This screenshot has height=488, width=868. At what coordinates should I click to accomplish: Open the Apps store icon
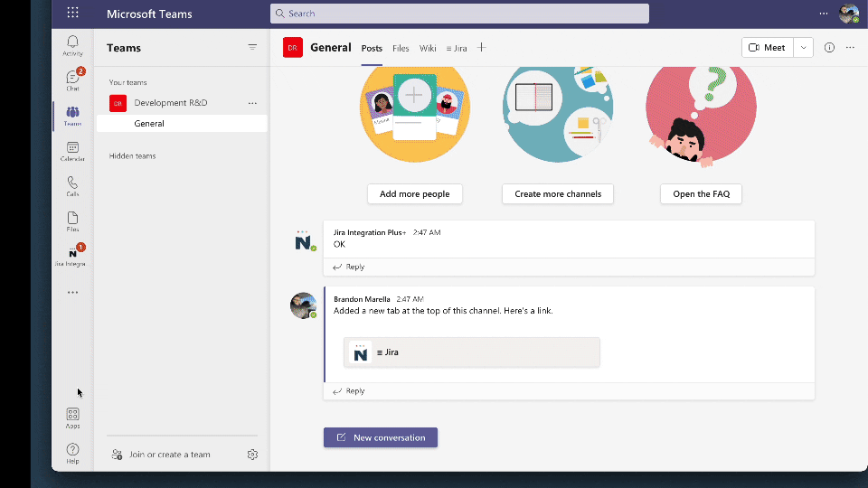[72, 418]
